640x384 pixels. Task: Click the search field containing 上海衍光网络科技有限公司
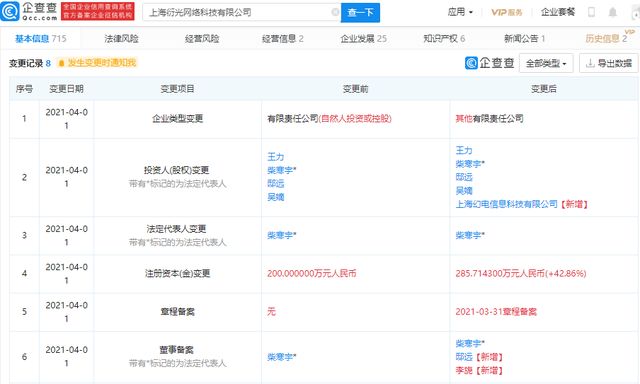(x=241, y=12)
